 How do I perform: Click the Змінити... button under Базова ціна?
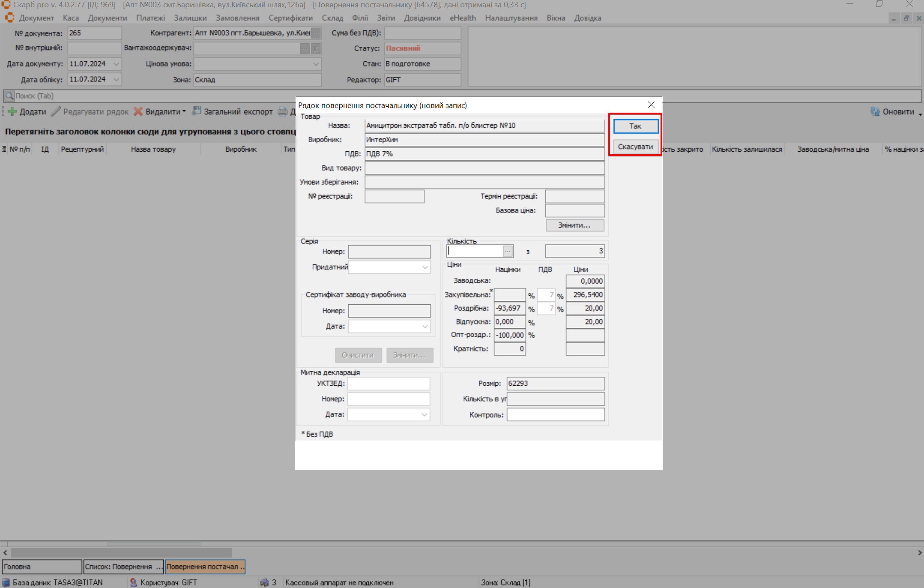574,225
